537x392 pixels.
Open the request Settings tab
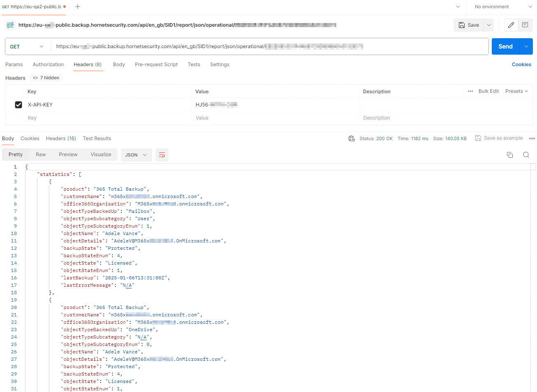click(x=220, y=65)
